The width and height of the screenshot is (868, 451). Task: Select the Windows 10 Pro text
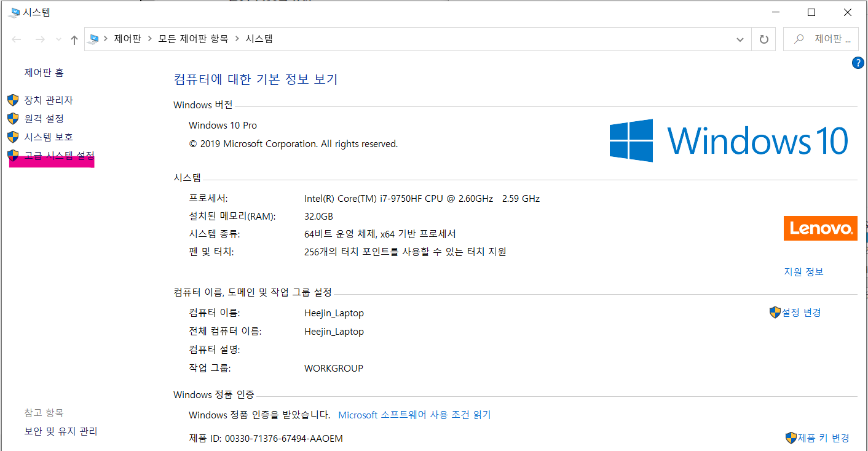[223, 126]
